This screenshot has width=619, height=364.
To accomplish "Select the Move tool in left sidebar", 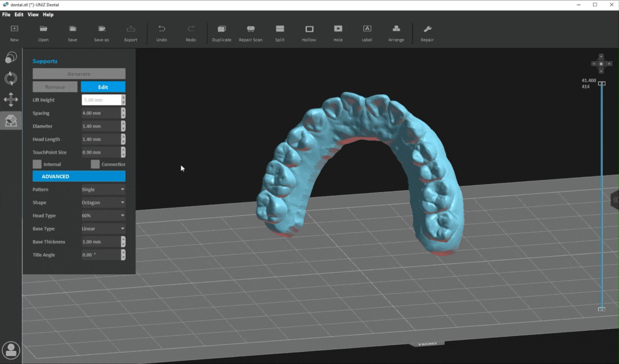I will [11, 100].
